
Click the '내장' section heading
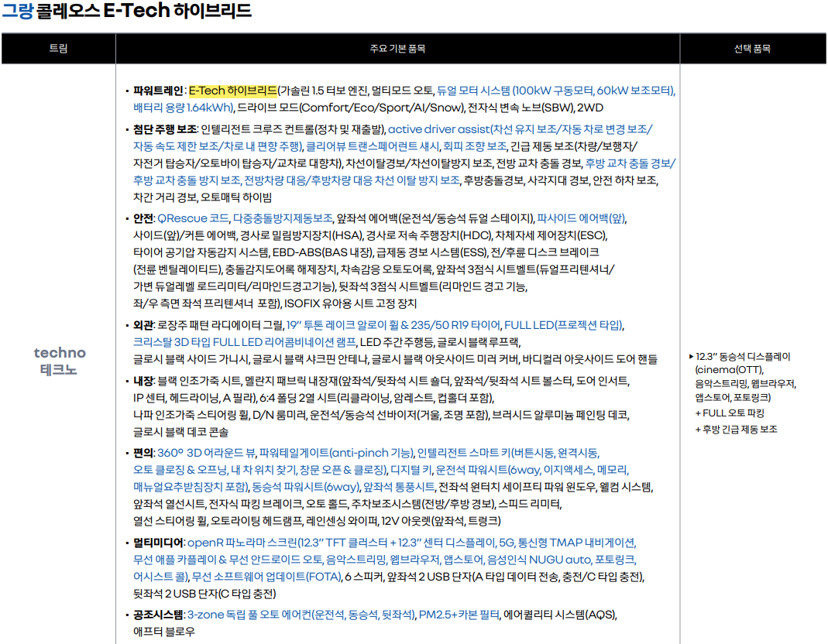(143, 381)
